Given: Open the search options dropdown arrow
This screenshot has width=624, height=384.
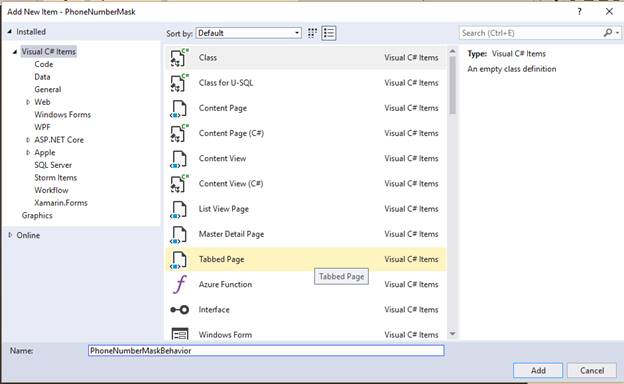Looking at the screenshot, I should pos(617,33).
